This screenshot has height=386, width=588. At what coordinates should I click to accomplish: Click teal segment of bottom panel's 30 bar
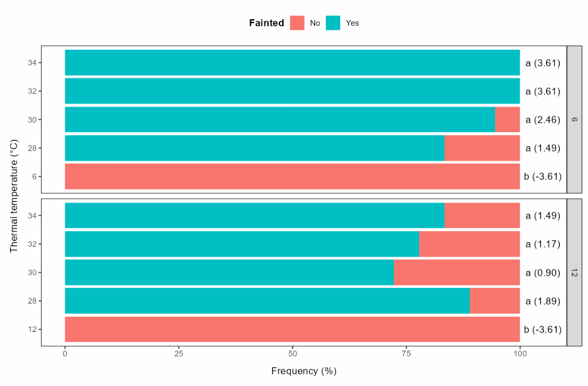pyautogui.click(x=229, y=273)
